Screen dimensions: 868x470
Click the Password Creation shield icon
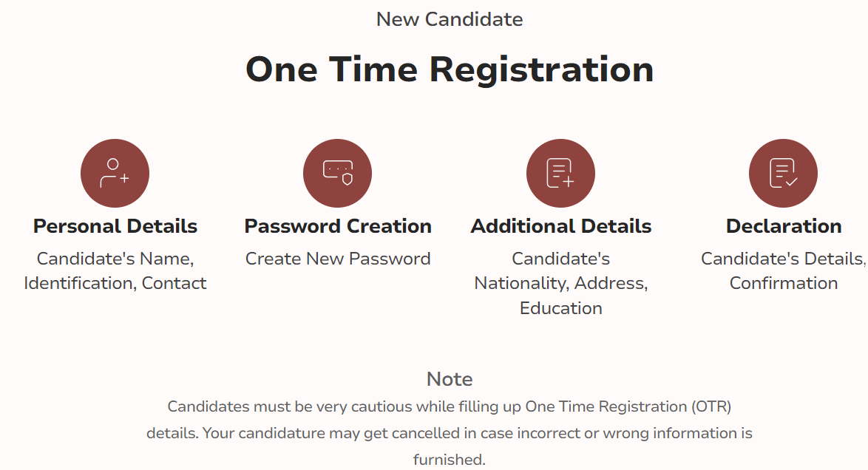click(338, 173)
